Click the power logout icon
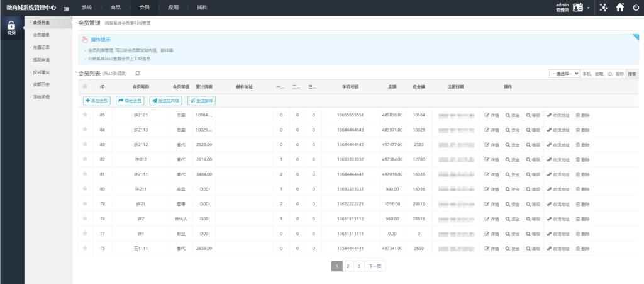Viewport: 644px width, 284px height. (635, 8)
